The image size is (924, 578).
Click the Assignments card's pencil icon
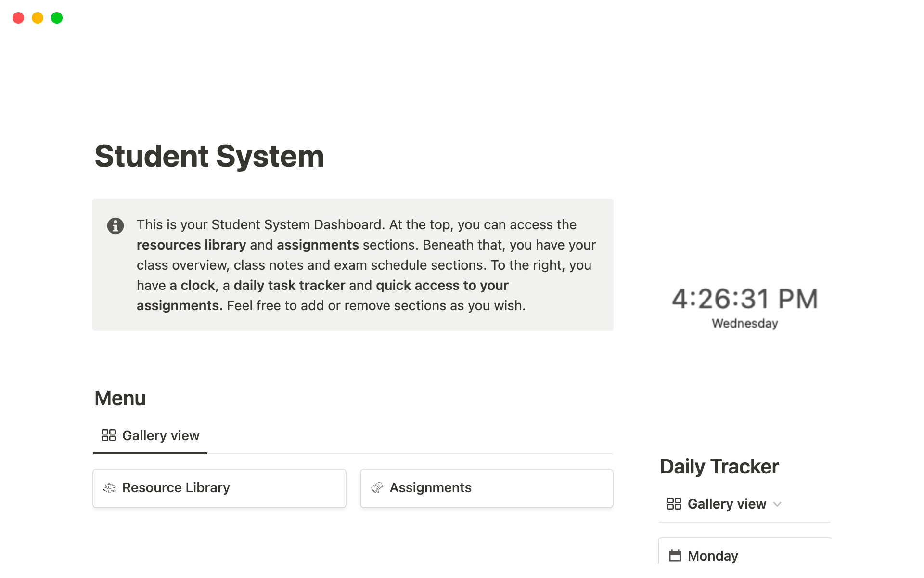pos(377,487)
